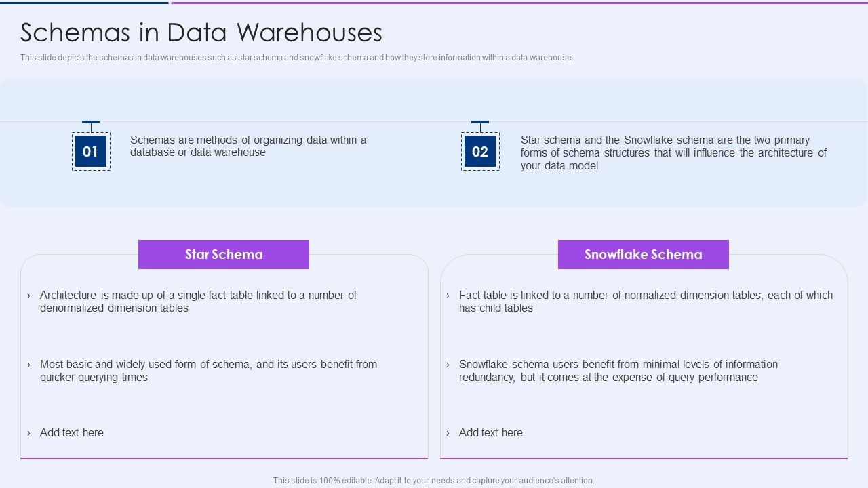868x488 pixels.
Task: Click the 02 numbered badge
Action: (480, 152)
